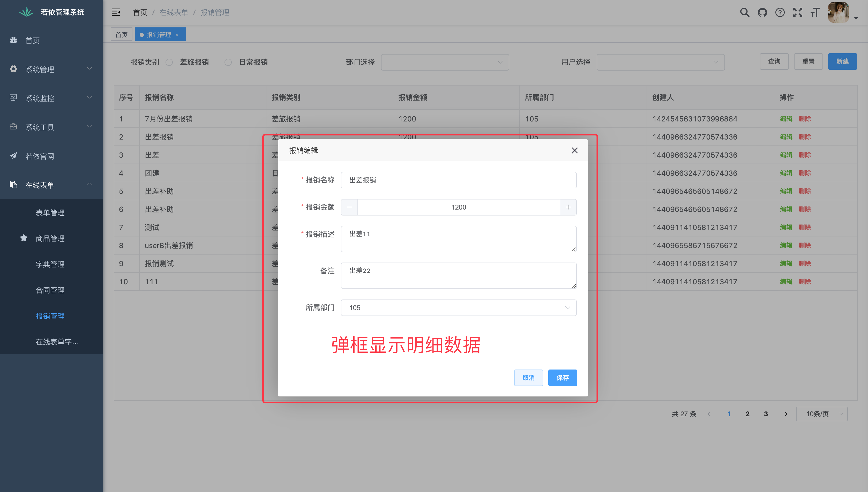Viewport: 868px width, 492px height.
Task: Click the plus button on 报销金额
Action: pyautogui.click(x=568, y=207)
